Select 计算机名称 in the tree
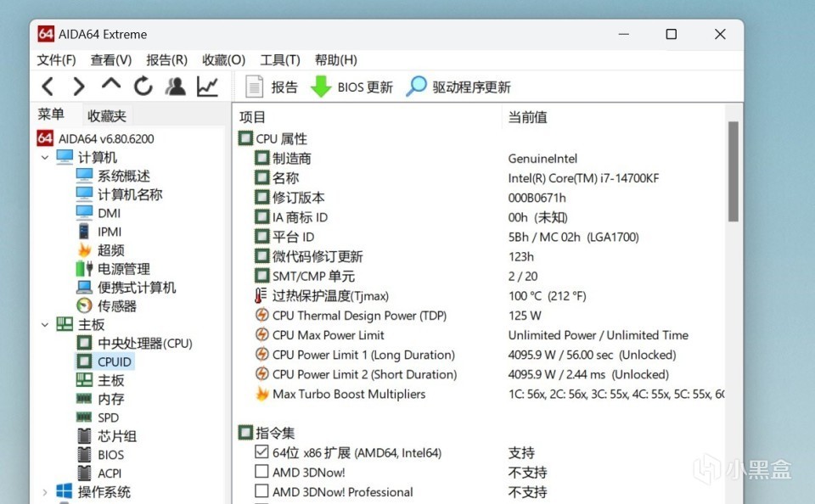This screenshot has width=815, height=504. [120, 194]
